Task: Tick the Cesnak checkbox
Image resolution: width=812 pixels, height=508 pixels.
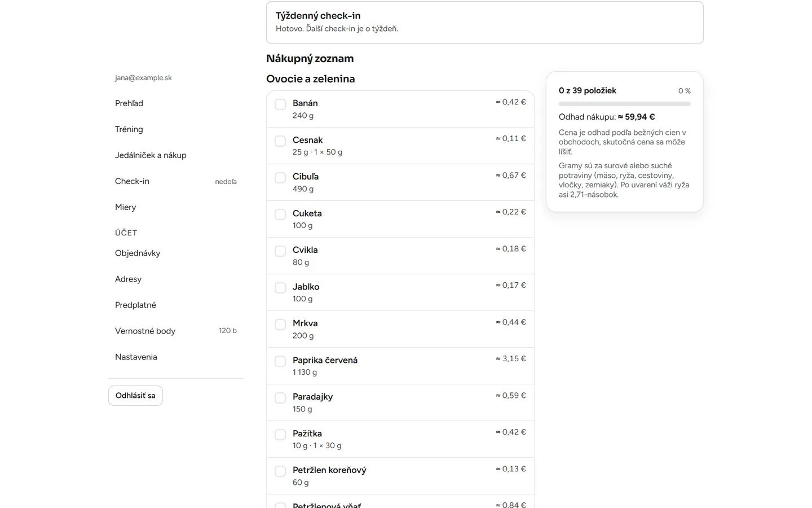Action: 280,141
